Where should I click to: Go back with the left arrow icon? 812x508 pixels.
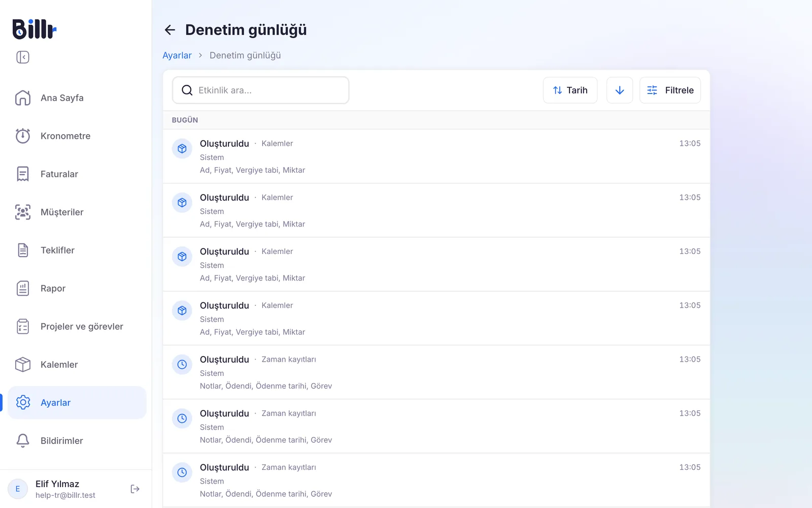[x=170, y=30]
